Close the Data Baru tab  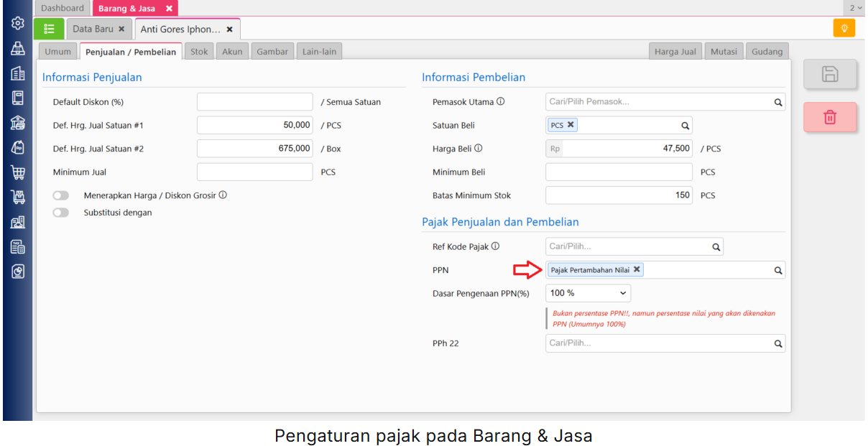coord(121,29)
